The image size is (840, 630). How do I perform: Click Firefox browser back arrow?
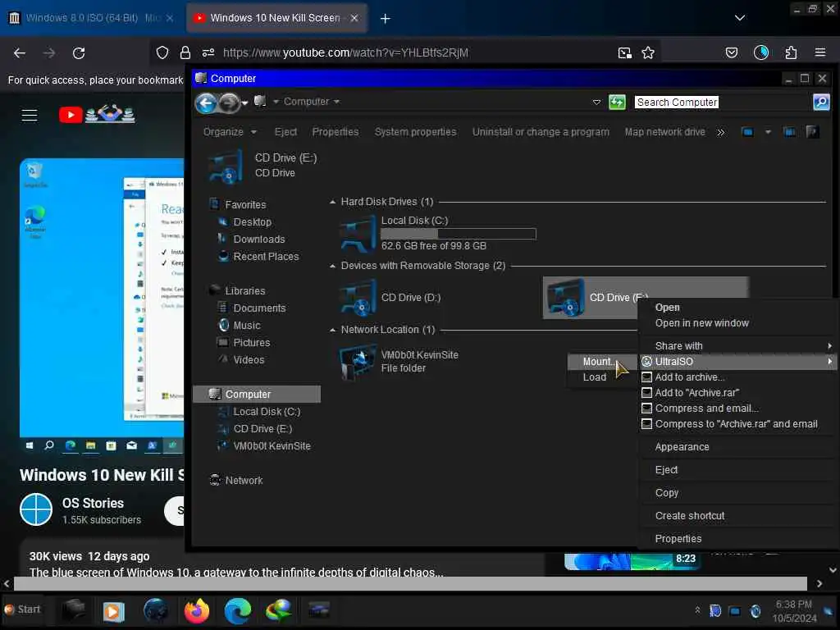(20, 52)
